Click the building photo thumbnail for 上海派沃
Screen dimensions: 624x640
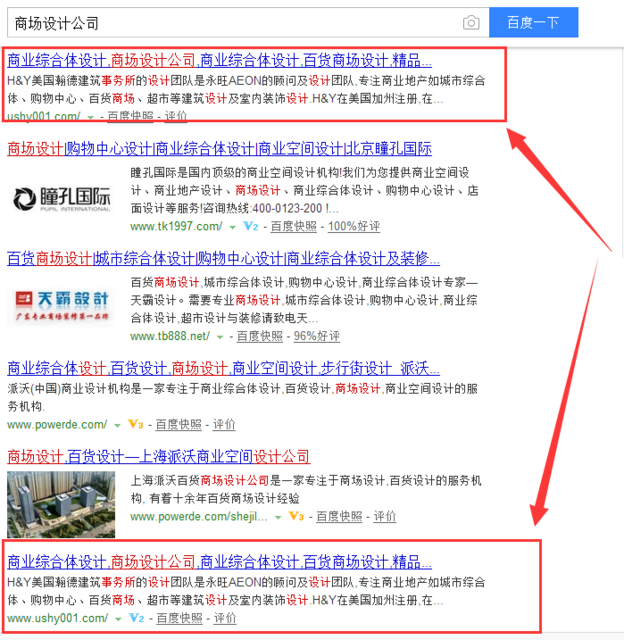point(61,504)
